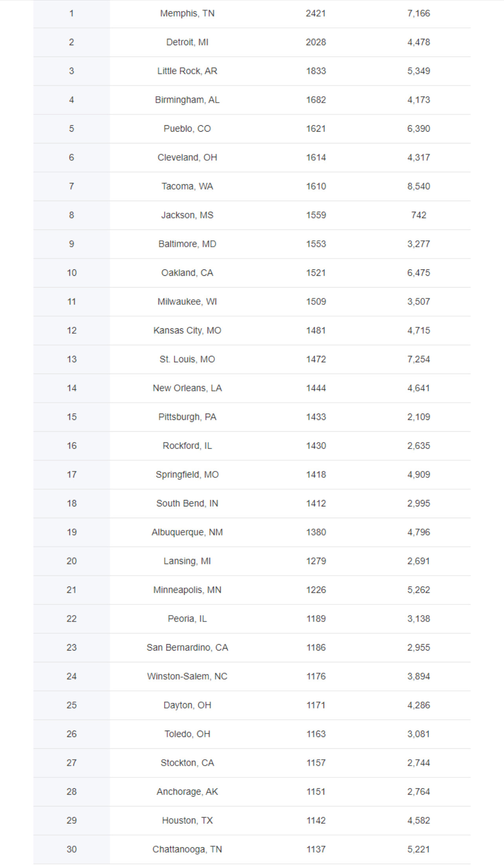504x865 pixels.
Task: Select Winston-Salem, NC city name
Action: click(x=187, y=676)
